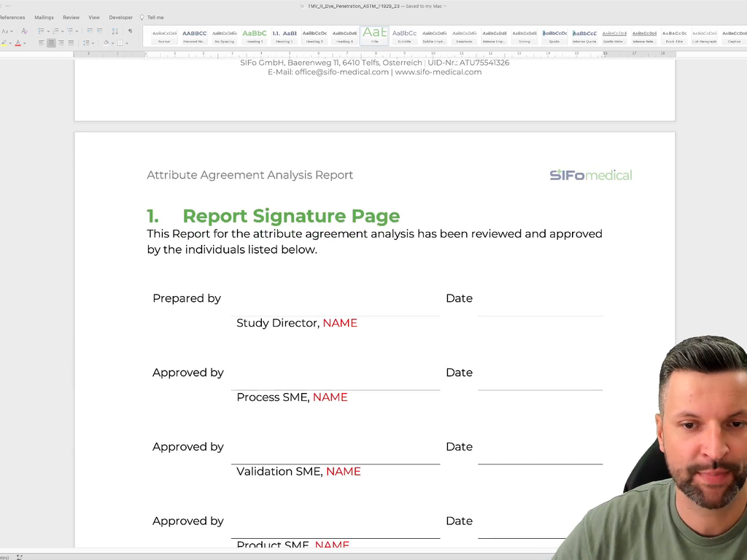The height and width of the screenshot is (560, 747).
Task: Justify the text
Action: (x=71, y=43)
